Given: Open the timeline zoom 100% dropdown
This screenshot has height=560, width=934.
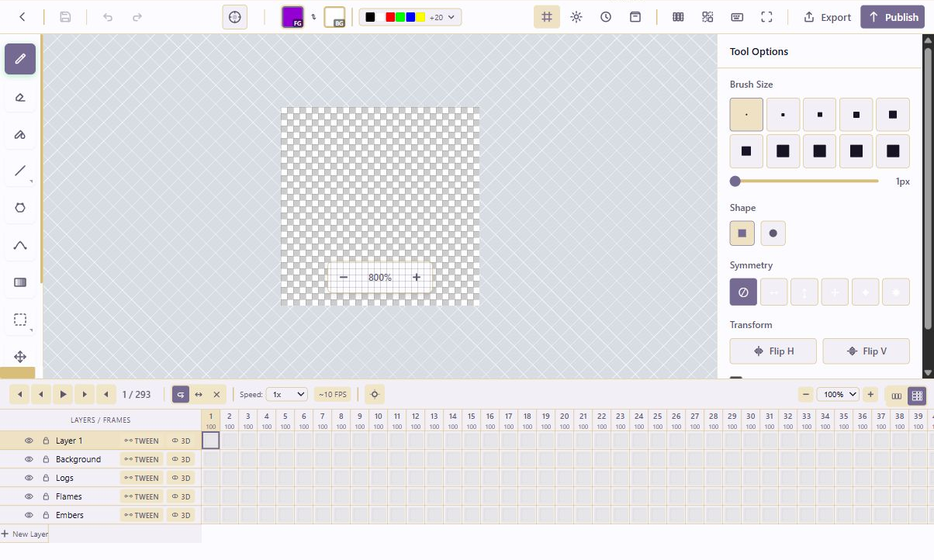Looking at the screenshot, I should (838, 395).
